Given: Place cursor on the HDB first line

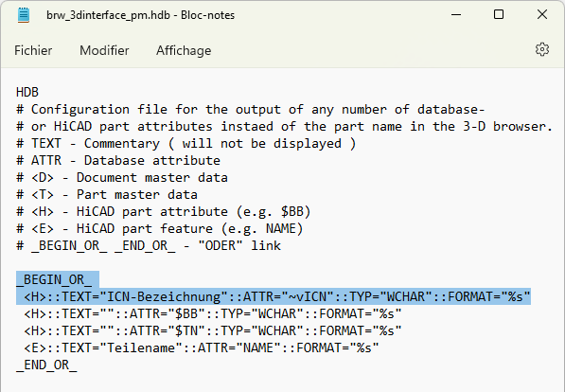Looking at the screenshot, I should [27, 93].
